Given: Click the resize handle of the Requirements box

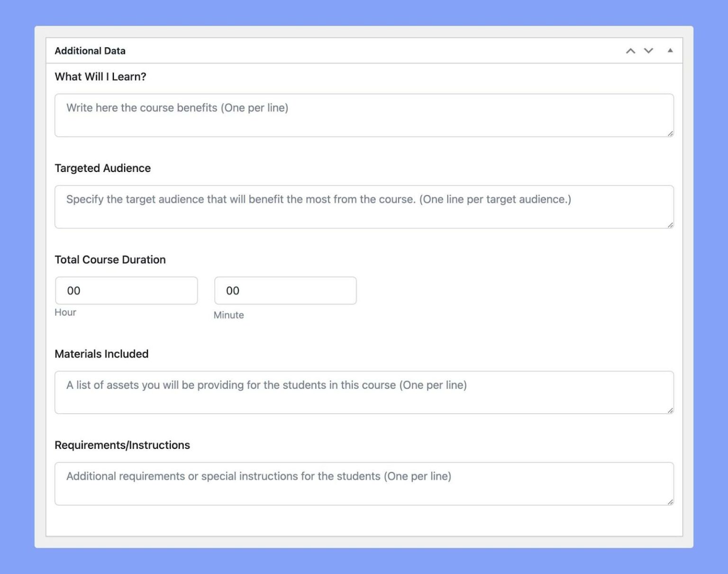Looking at the screenshot, I should [x=671, y=502].
